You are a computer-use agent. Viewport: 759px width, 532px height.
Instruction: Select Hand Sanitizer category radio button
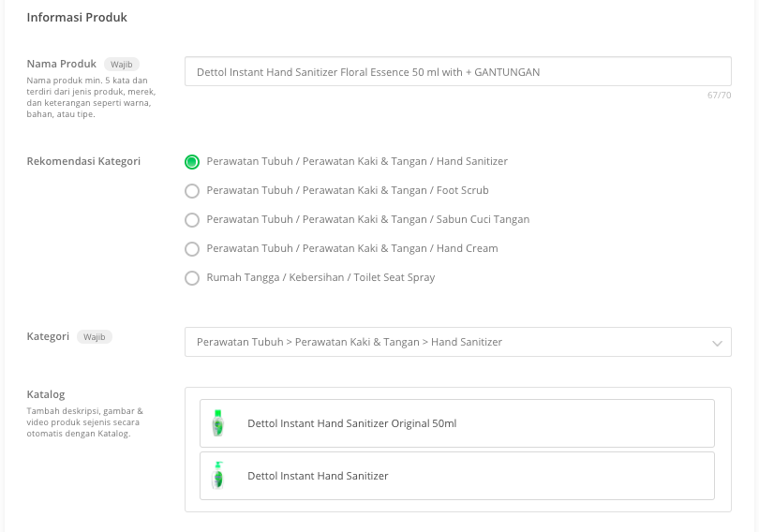click(192, 162)
